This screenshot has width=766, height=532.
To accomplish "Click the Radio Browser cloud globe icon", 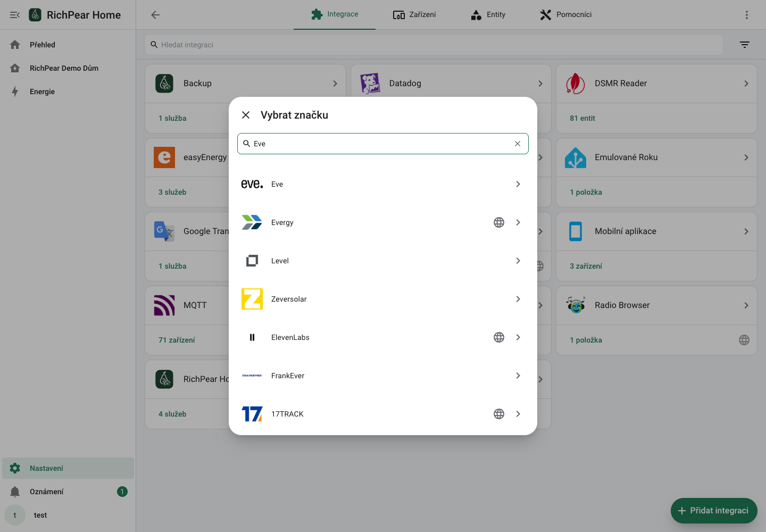I will [744, 340].
